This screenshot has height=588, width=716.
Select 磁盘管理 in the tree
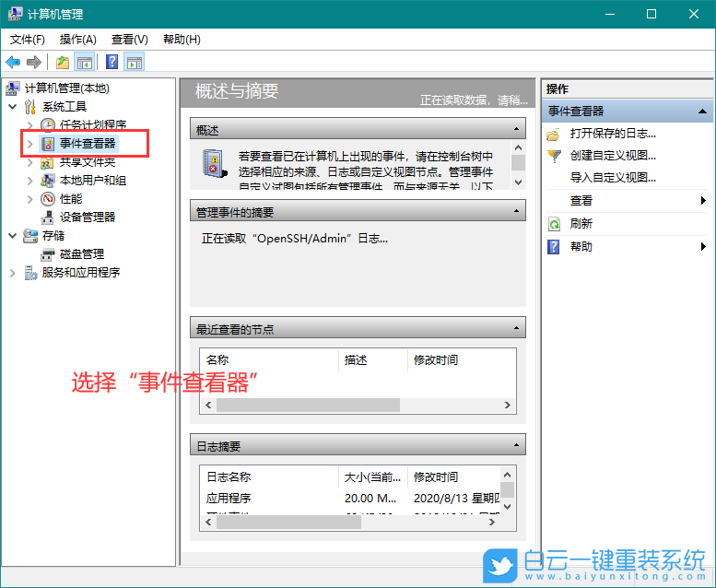pos(82,254)
